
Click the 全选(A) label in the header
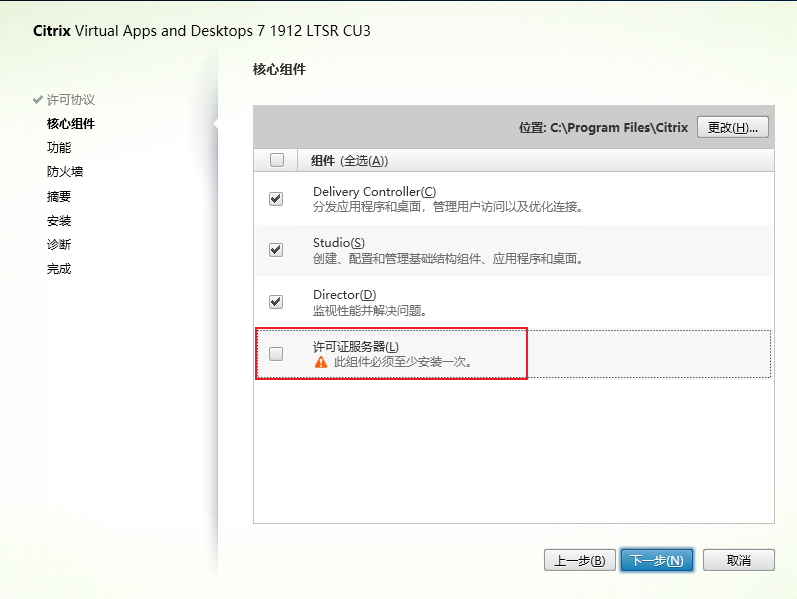tap(364, 161)
